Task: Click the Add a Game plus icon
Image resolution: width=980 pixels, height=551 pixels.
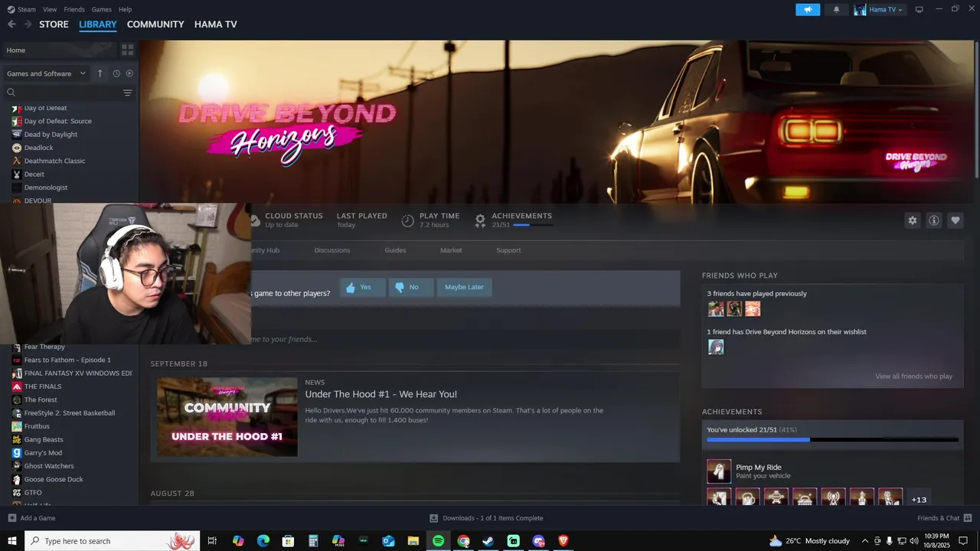Action: point(11,518)
